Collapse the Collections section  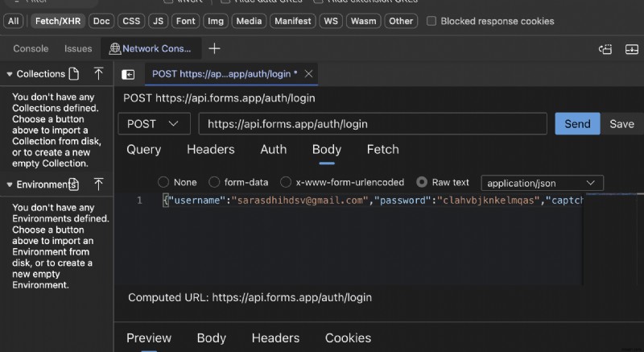click(x=10, y=74)
